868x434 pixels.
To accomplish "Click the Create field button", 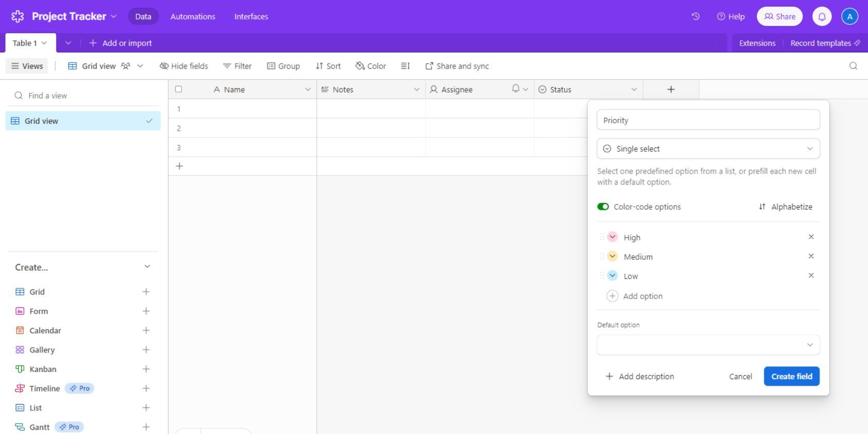I will pos(791,376).
